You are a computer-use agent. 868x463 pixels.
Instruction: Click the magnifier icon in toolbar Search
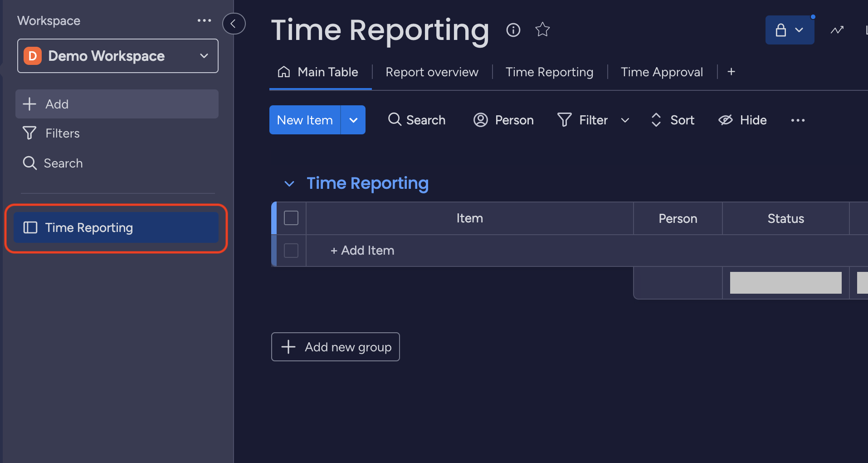(x=395, y=119)
